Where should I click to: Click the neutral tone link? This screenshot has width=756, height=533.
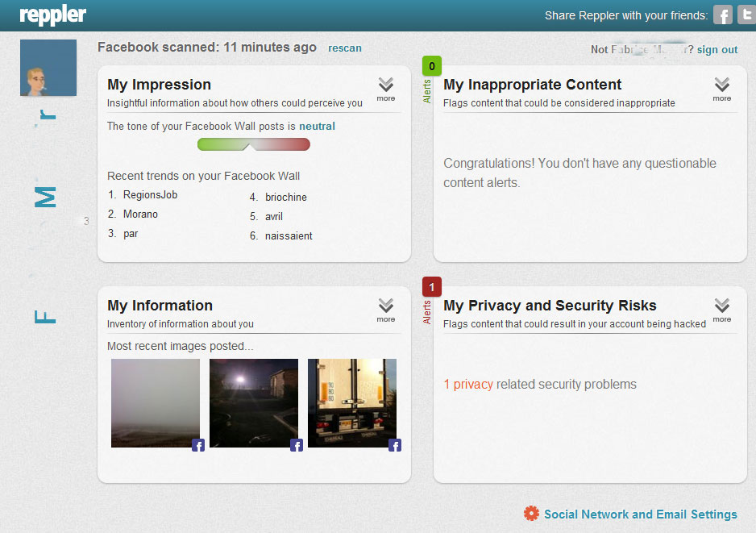(317, 127)
